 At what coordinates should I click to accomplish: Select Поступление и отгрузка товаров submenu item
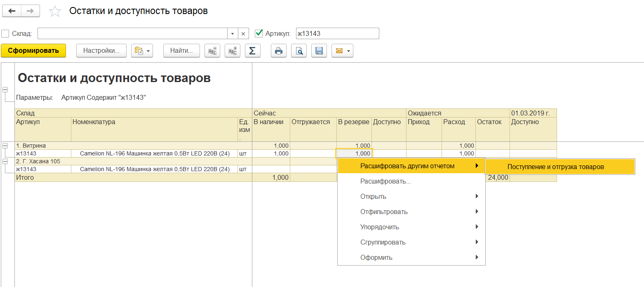pos(555,167)
